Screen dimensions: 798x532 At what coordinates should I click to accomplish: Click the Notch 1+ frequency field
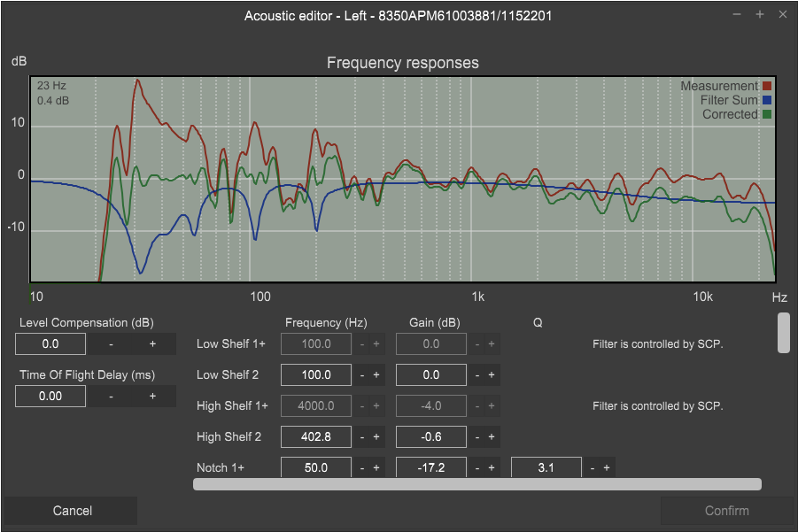(316, 467)
